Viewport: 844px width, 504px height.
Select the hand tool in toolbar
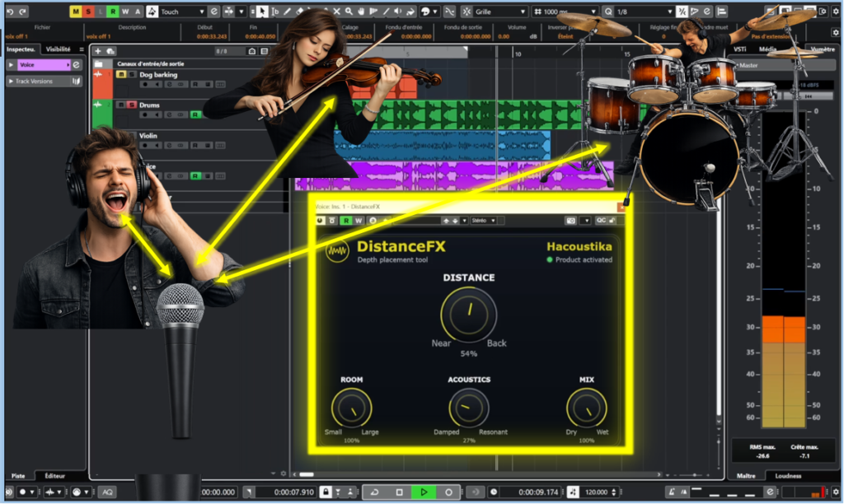click(361, 12)
